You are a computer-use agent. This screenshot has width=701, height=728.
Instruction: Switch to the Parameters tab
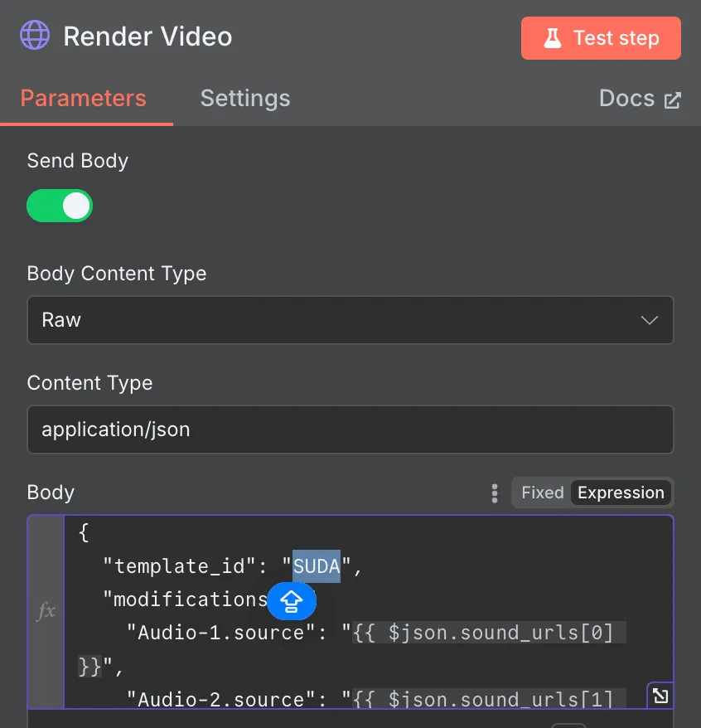(83, 99)
